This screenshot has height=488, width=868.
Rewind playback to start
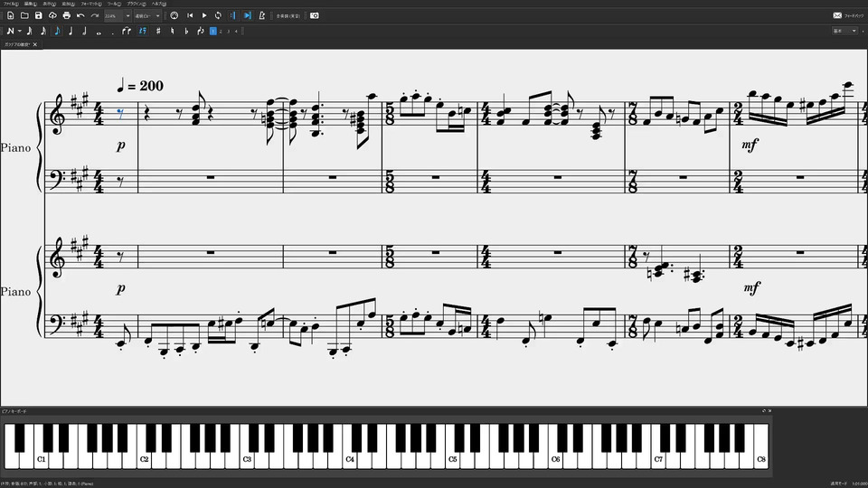[x=190, y=15]
